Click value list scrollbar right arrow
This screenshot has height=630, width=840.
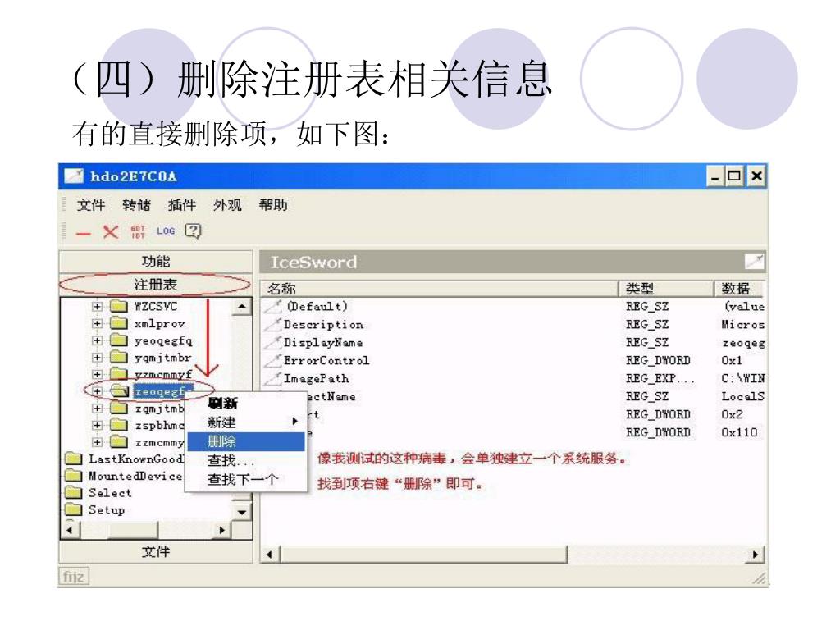(756, 555)
